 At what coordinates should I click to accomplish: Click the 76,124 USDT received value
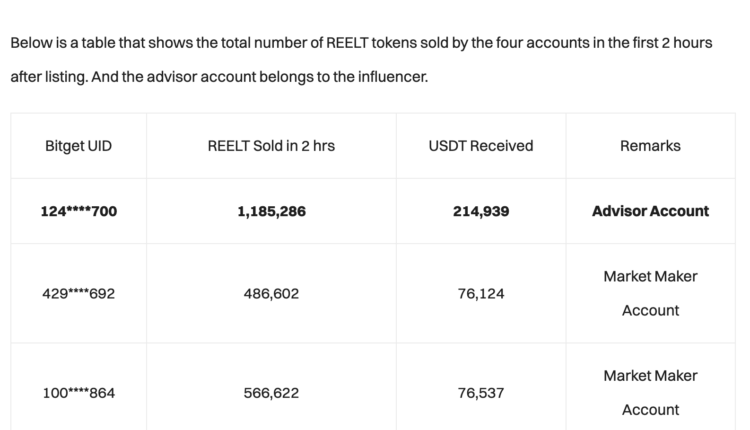[480, 294]
